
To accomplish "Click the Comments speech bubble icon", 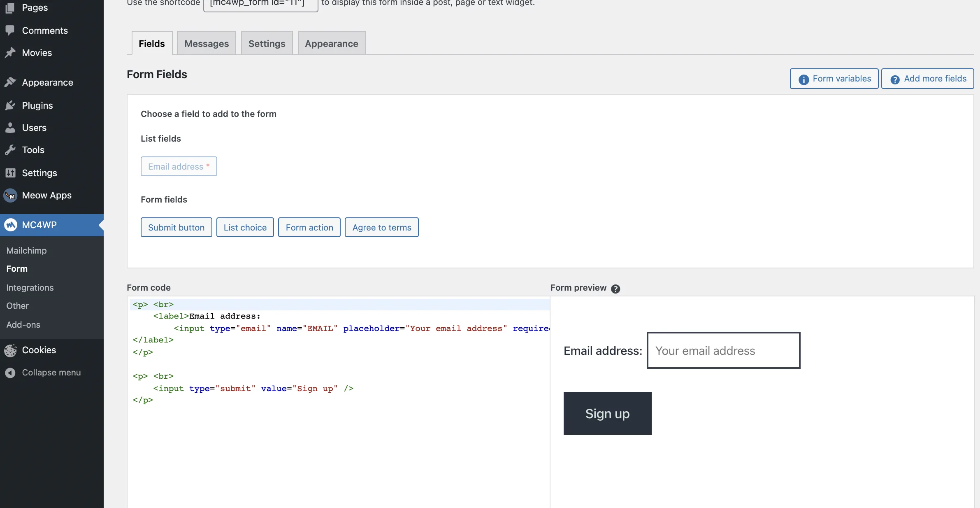I will pos(10,30).
